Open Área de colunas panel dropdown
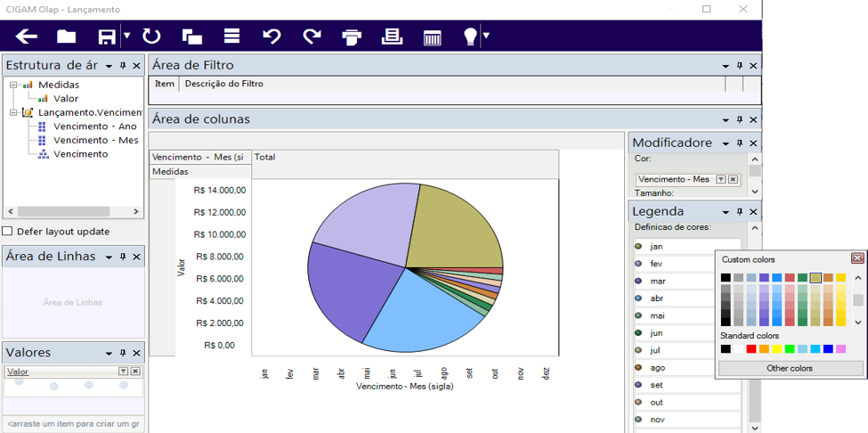Screen dimensions: 868x433 click(x=726, y=119)
